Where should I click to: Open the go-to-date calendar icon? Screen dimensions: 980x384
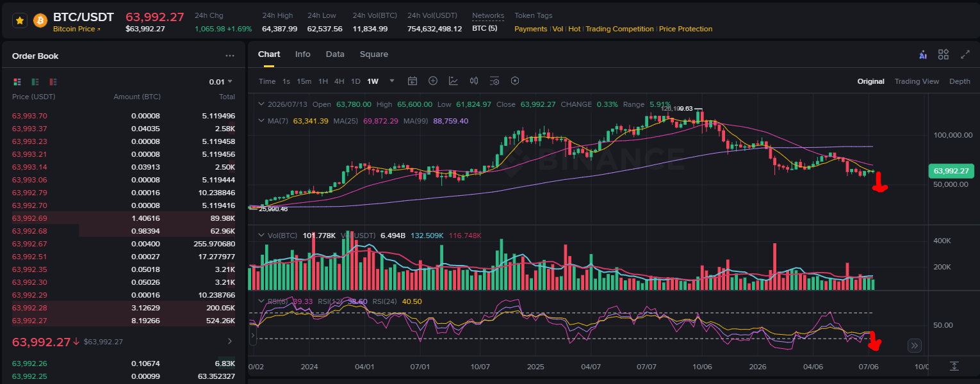point(412,81)
